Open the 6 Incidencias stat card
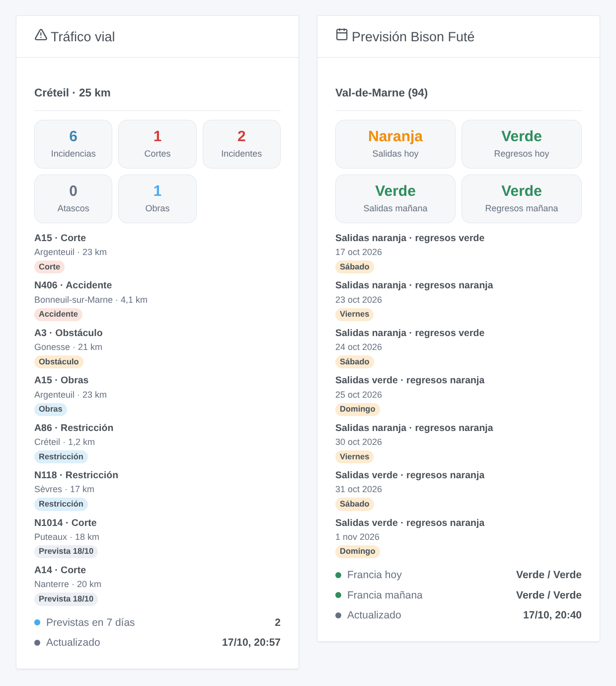The image size is (616, 686). pos(73,144)
